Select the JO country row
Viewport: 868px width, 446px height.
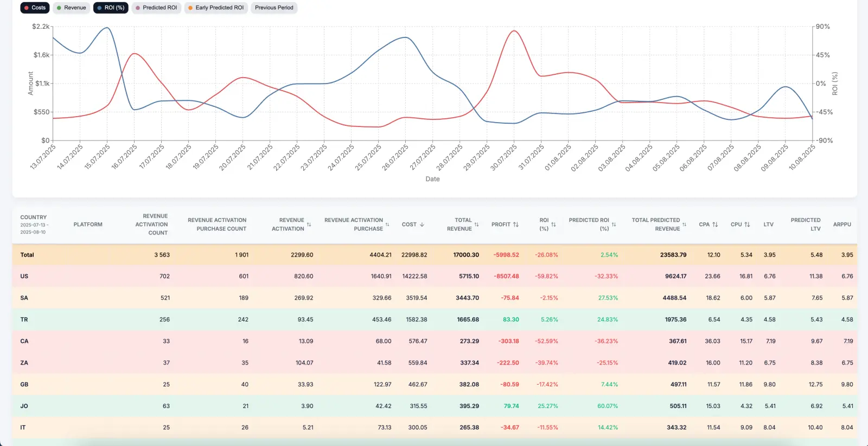[x=434, y=406]
